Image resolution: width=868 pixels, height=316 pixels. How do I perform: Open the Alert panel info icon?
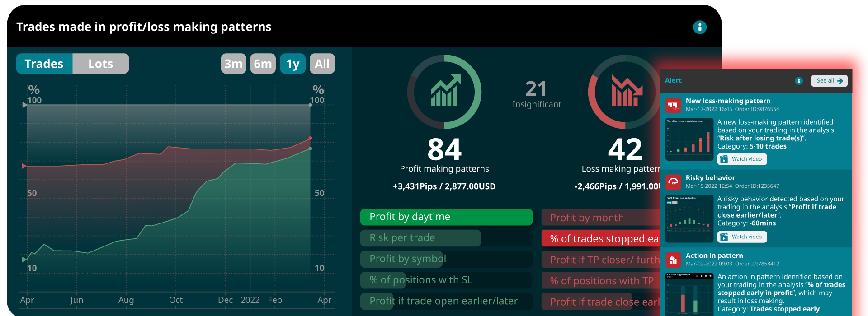(x=799, y=81)
